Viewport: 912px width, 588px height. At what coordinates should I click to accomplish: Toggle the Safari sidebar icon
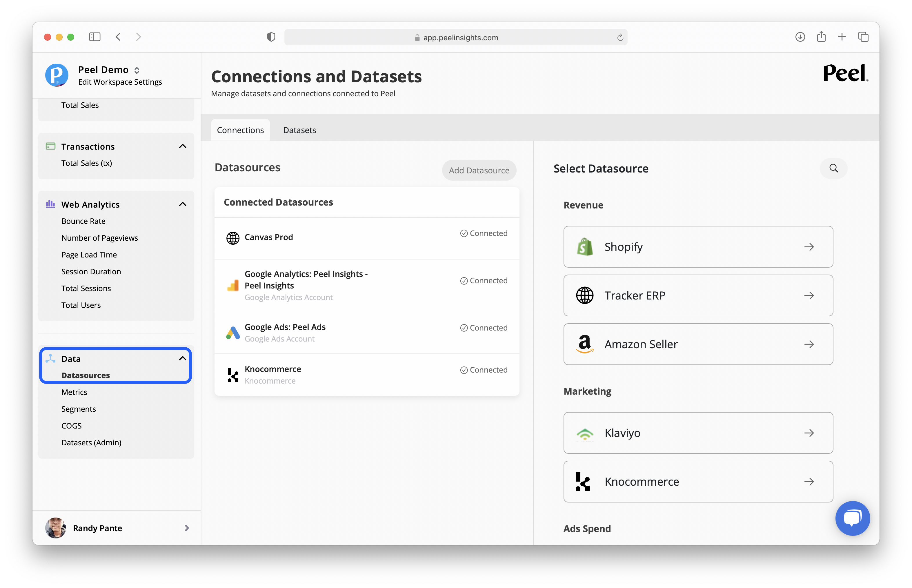pyautogui.click(x=94, y=37)
